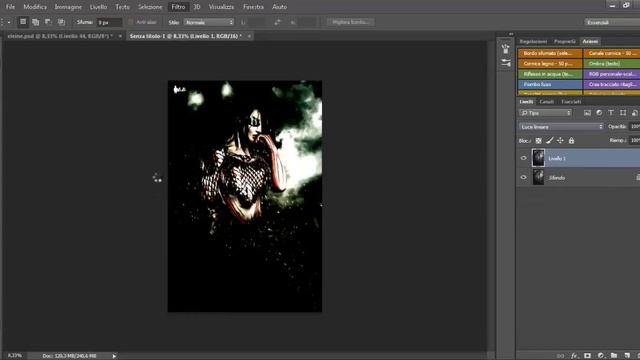Run the Piombo fuso action button
Image resolution: width=640 pixels, height=360 pixels.
click(550, 84)
